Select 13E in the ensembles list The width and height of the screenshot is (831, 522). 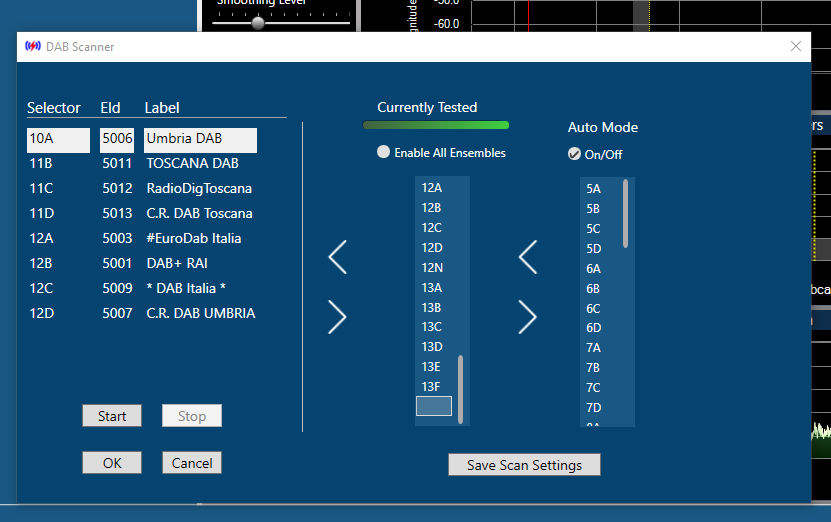[431, 366]
